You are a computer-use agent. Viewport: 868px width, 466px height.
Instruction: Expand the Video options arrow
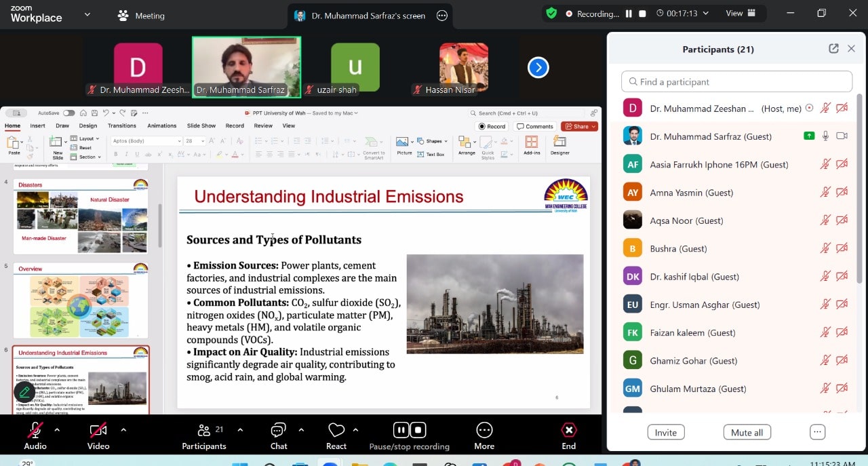pos(123,429)
